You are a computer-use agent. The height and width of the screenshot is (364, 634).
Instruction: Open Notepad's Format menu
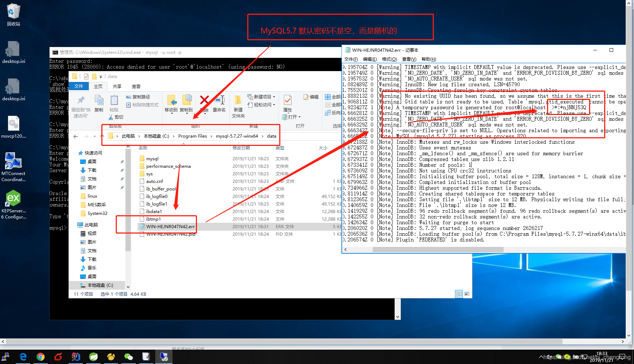[389, 59]
